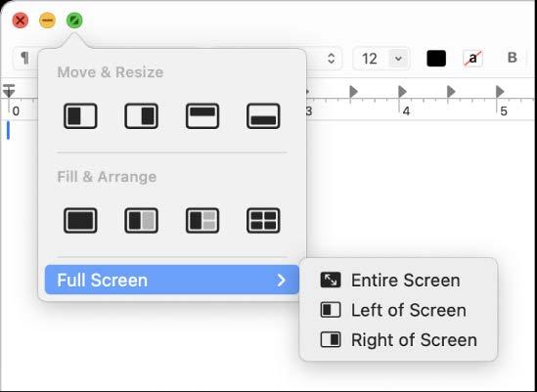
Task: Expand Full Screen chevron arrow
Action: (x=281, y=280)
